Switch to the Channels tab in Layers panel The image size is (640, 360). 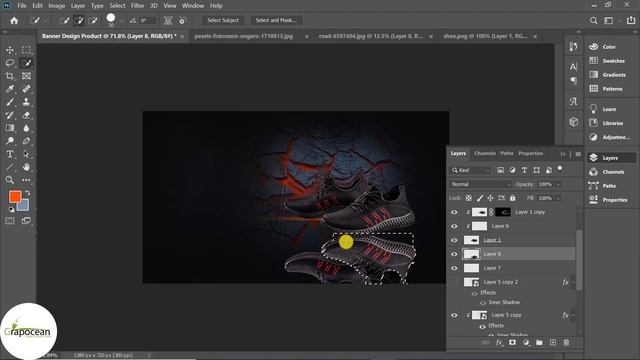point(485,153)
